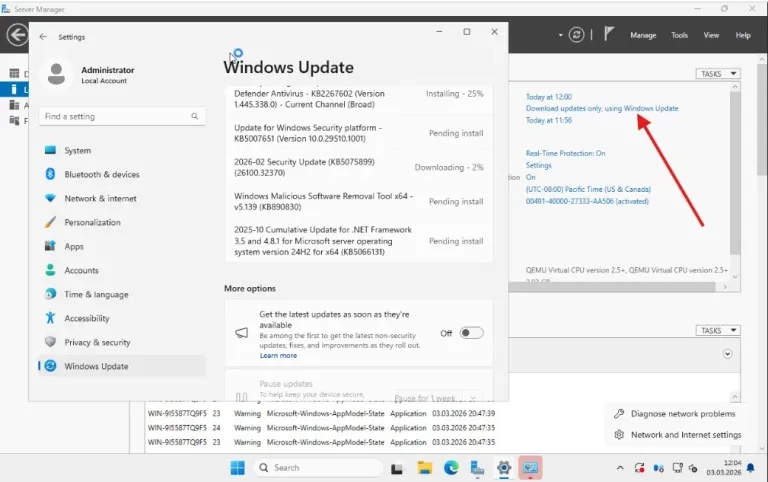Click the Windows Start button

click(x=238, y=468)
